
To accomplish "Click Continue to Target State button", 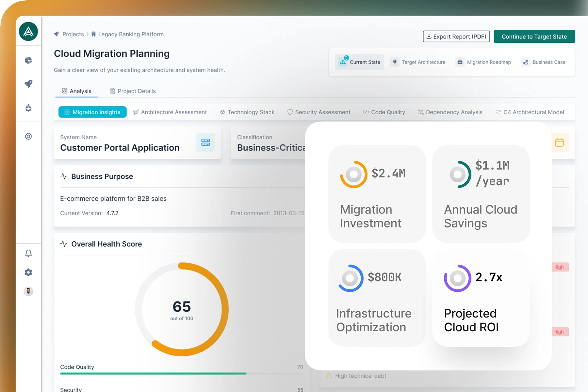I will [534, 37].
